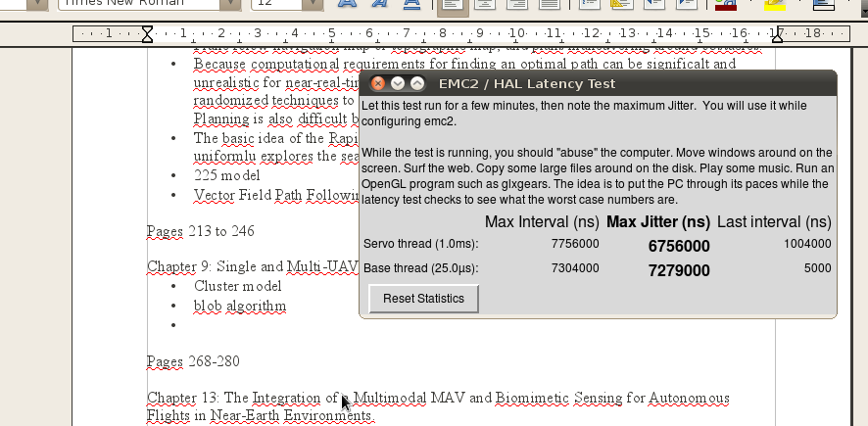Click the Last interval (ns) column header
Screen dimensions: 868x426
[x=774, y=222]
